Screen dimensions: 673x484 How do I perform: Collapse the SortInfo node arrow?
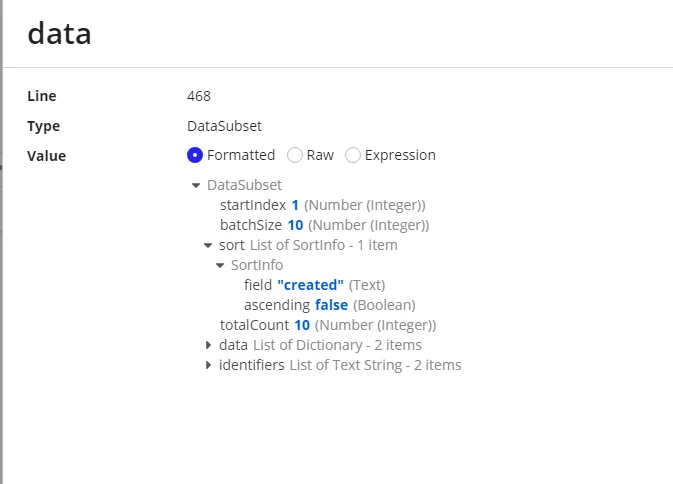[220, 265]
